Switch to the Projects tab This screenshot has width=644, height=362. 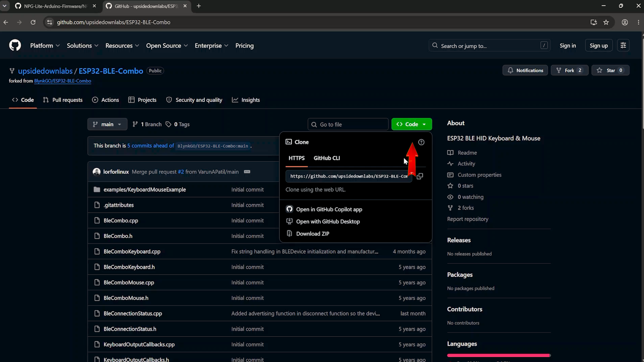tap(142, 100)
